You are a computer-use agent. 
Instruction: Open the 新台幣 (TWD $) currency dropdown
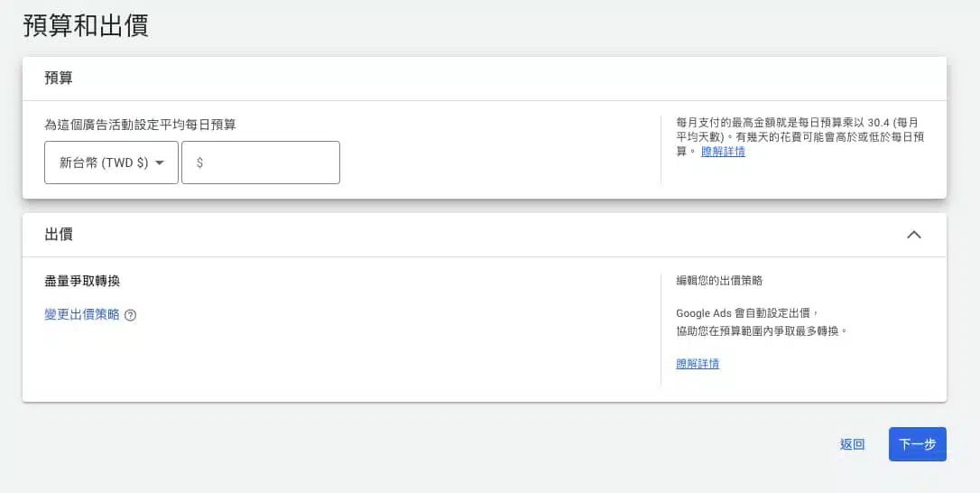(111, 163)
